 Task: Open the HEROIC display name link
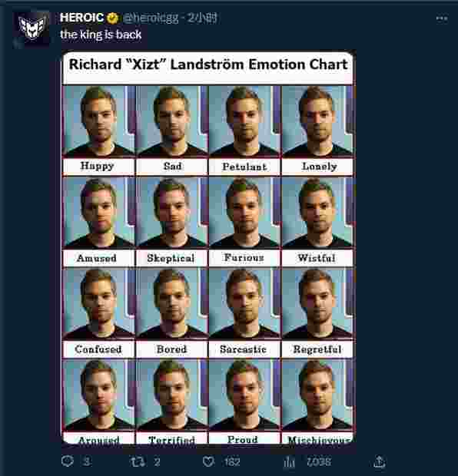pos(81,18)
